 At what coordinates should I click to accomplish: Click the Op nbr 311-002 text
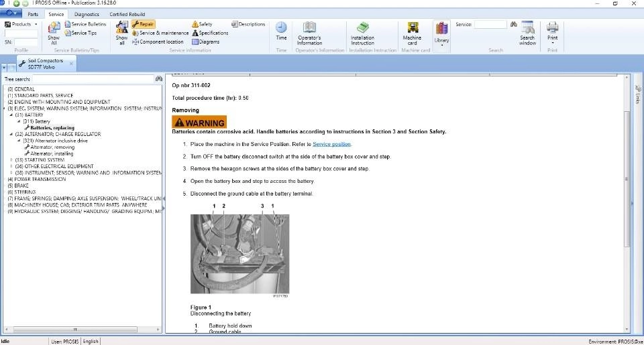(x=191, y=85)
